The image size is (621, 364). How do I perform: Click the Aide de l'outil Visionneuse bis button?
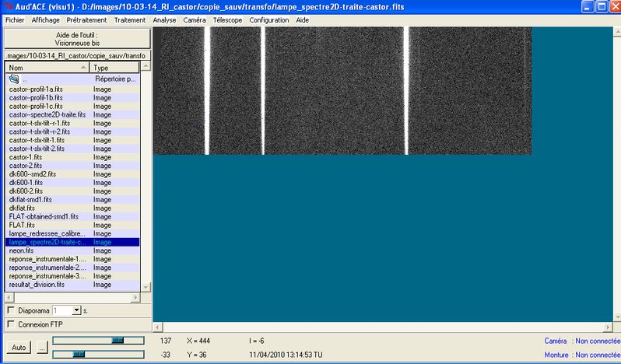[x=77, y=39]
